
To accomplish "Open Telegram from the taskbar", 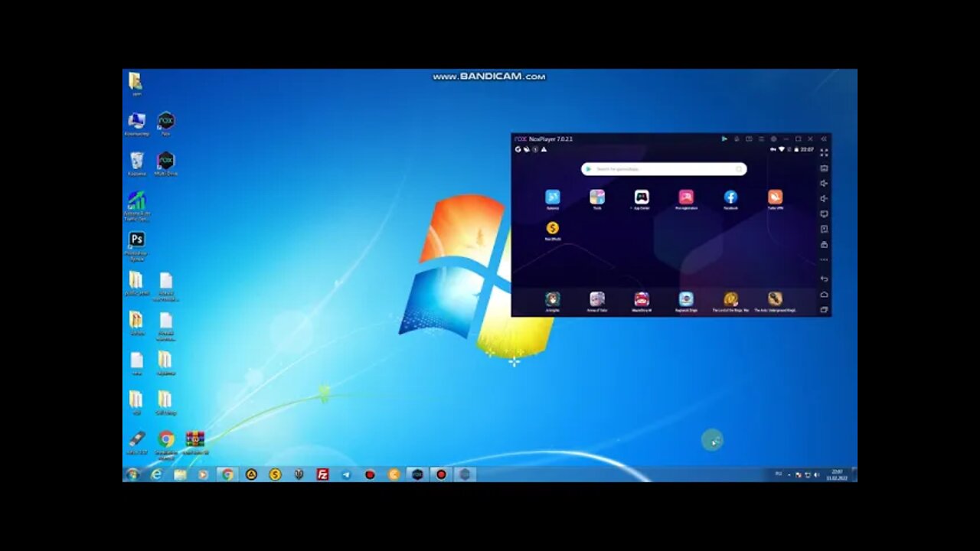I will [346, 474].
